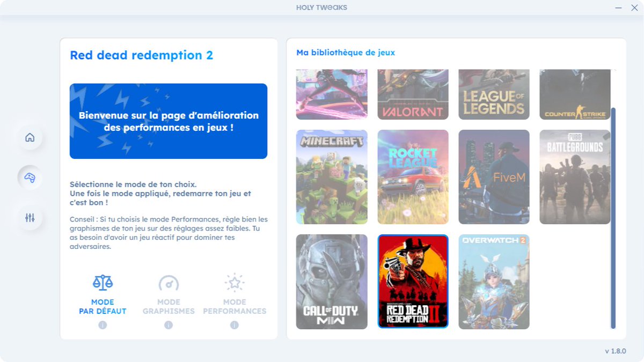Choose League of Legends in the library
This screenshot has width=644, height=362.
pyautogui.click(x=494, y=94)
